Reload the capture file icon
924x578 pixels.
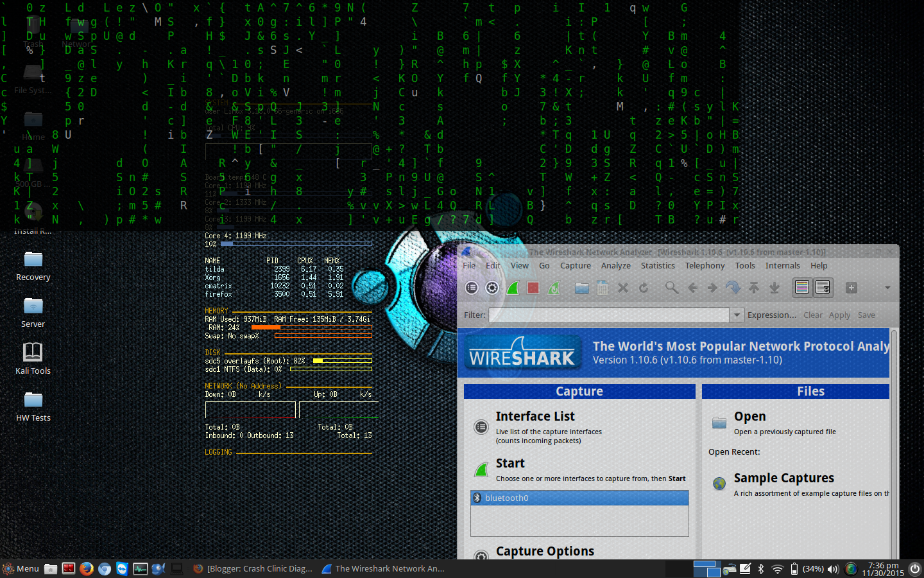coord(644,288)
